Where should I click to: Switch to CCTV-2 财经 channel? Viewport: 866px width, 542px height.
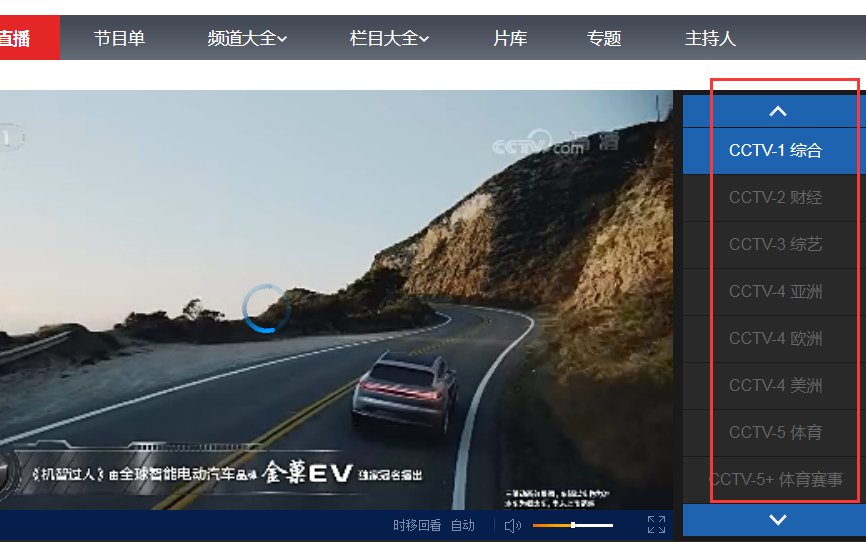click(x=775, y=198)
